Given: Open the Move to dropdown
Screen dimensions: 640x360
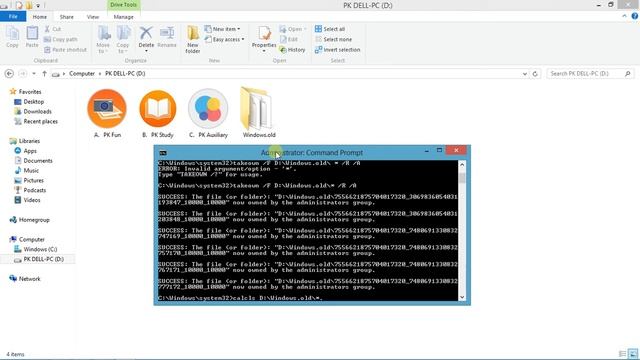Looking at the screenshot, I should [103, 40].
